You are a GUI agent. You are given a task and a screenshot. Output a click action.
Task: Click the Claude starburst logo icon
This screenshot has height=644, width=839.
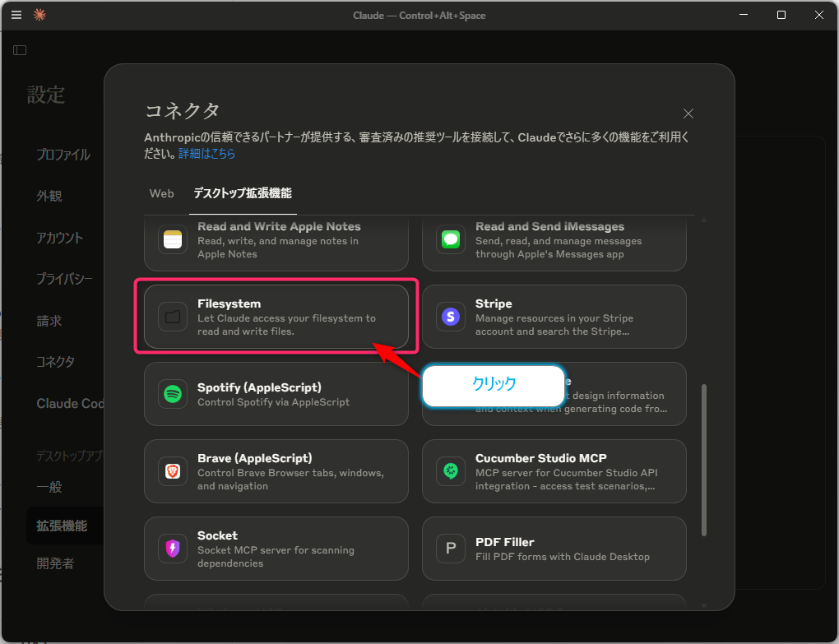point(39,15)
